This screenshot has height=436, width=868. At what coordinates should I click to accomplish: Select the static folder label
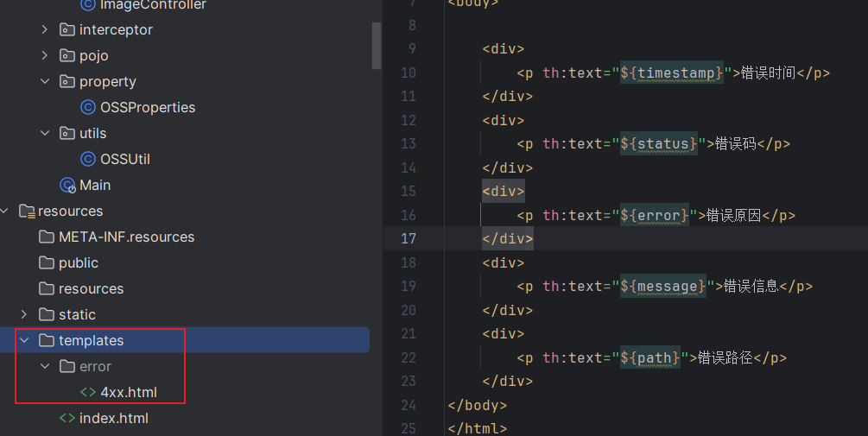[78, 314]
